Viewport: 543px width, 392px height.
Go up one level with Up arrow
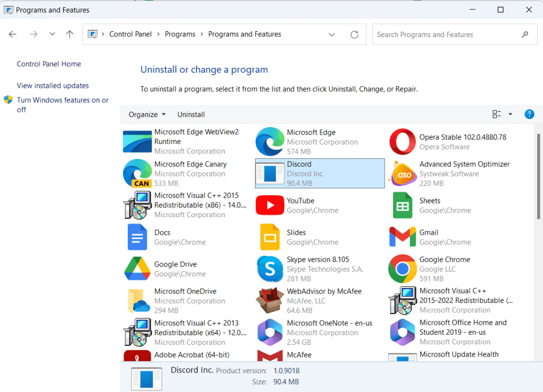[69, 34]
